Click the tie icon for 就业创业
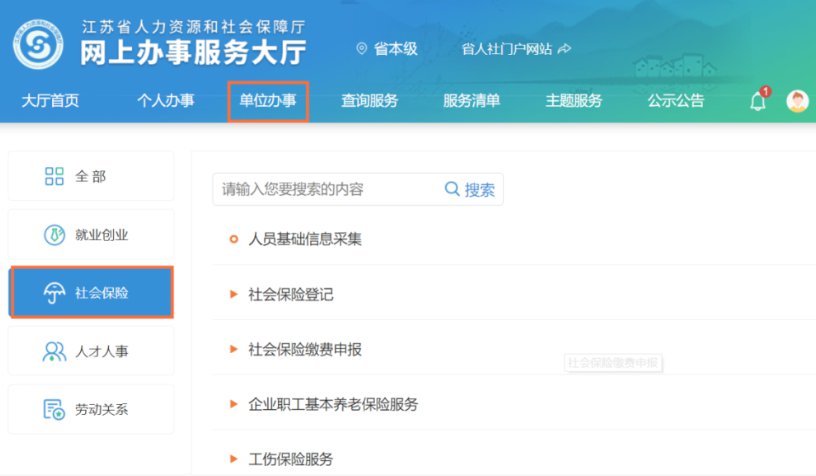This screenshot has height=476, width=816. pos(54,235)
